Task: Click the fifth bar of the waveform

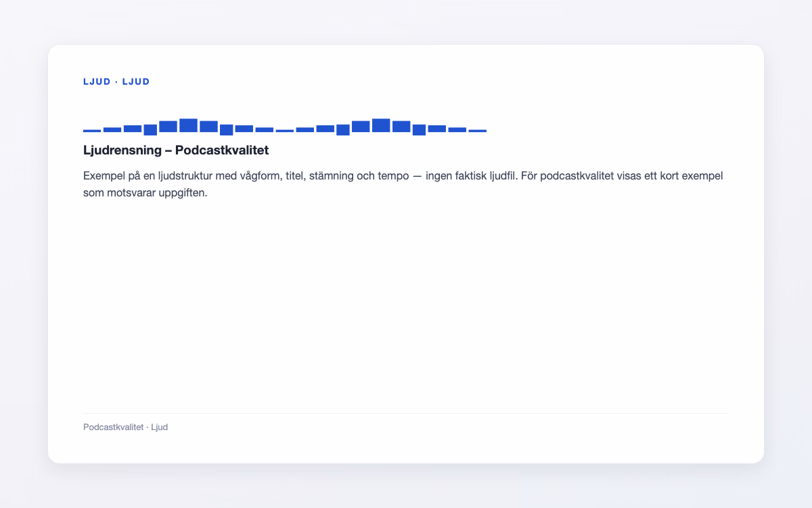Action: point(168,127)
